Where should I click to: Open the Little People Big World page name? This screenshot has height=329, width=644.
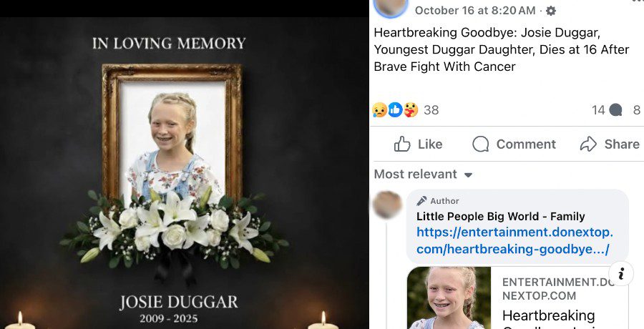[500, 217]
